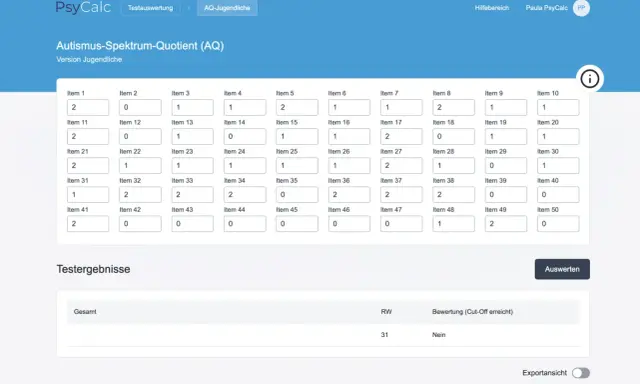Focus the Item 19 input field

506,136
